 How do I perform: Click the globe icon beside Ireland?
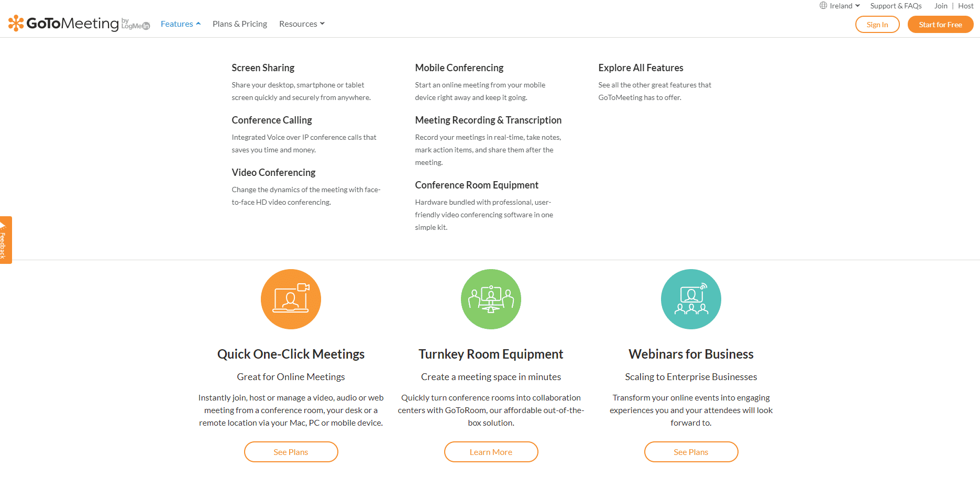click(x=823, y=6)
